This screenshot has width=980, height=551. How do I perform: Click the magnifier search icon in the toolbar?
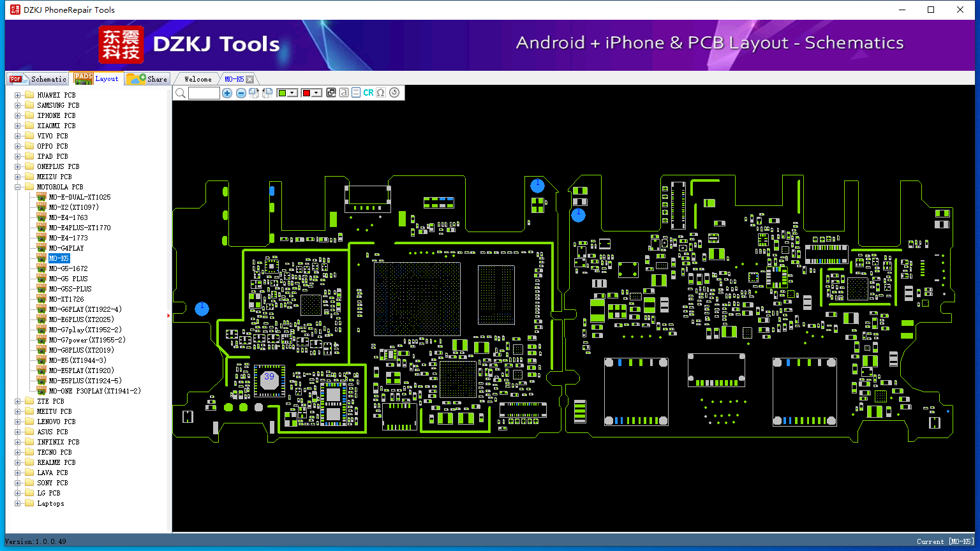point(181,93)
